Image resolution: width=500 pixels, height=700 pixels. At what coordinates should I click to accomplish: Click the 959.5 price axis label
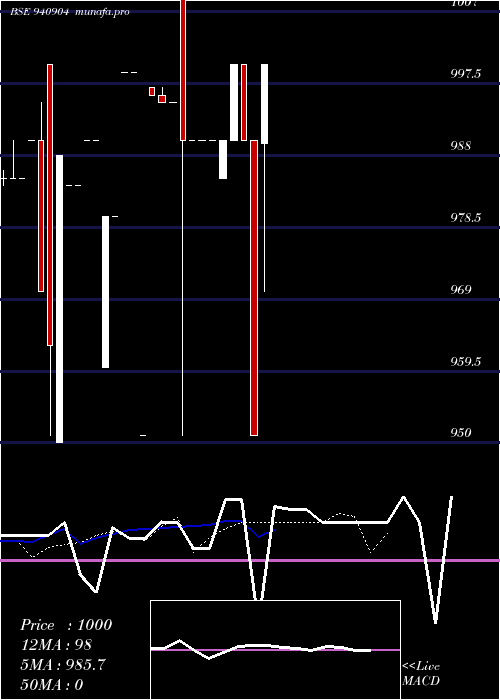(x=466, y=361)
